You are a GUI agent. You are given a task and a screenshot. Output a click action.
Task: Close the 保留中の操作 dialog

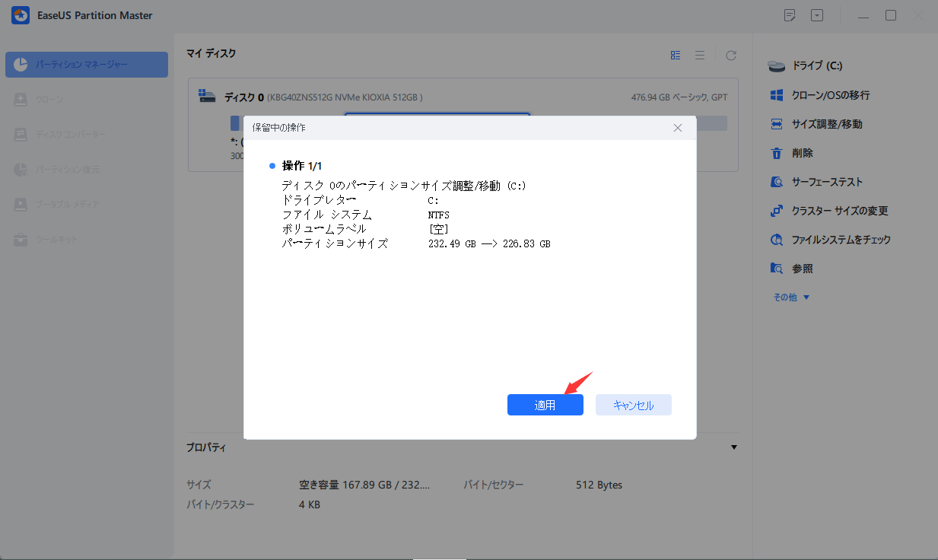677,128
